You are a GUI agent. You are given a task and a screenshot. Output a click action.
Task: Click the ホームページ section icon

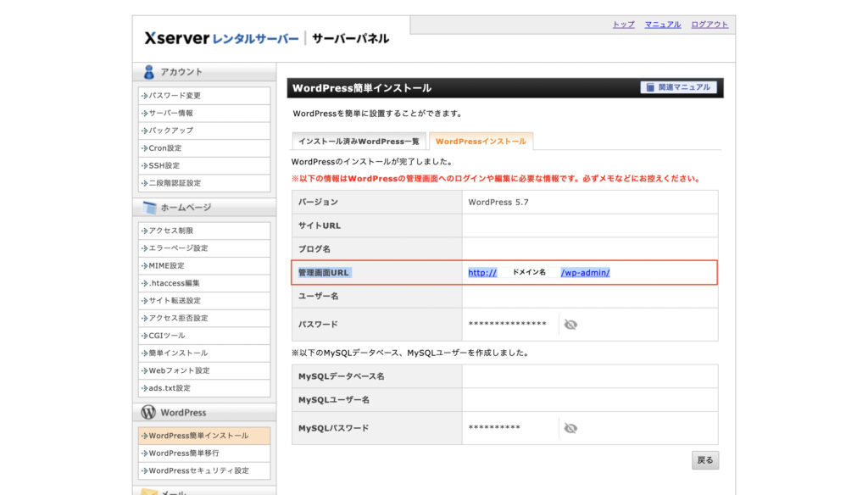click(149, 208)
